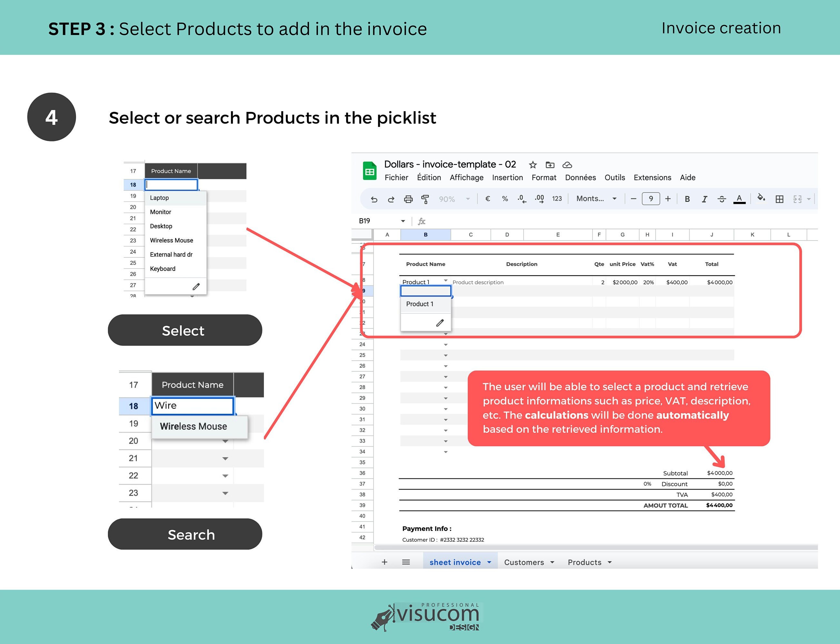Open the fill color tool
This screenshot has height=644, width=840.
(x=761, y=199)
